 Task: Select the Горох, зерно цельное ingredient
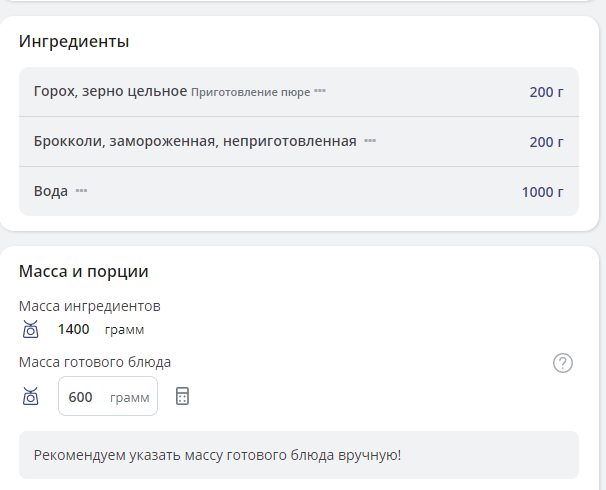(110, 92)
